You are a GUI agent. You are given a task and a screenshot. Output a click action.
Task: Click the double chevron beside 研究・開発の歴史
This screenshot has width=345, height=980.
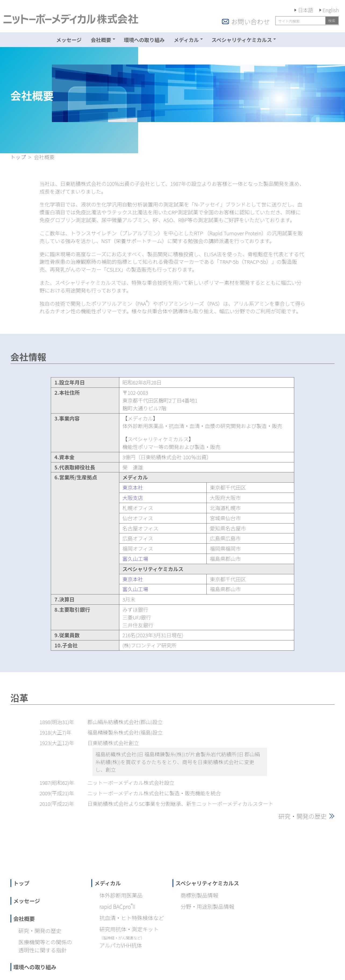tap(332, 816)
